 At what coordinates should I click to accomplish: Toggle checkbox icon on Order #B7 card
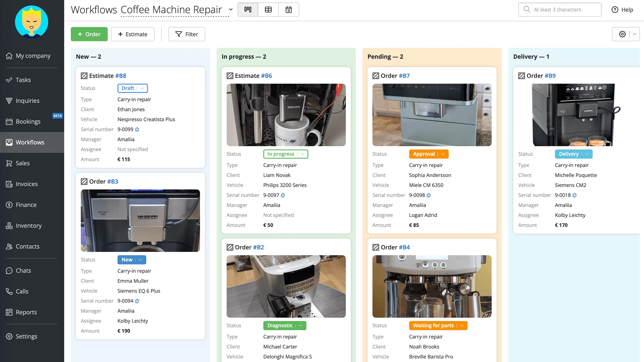[376, 76]
